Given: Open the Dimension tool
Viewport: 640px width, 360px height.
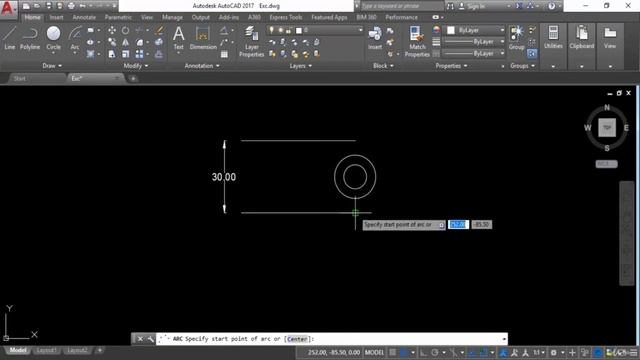Looking at the screenshot, I should 203,38.
